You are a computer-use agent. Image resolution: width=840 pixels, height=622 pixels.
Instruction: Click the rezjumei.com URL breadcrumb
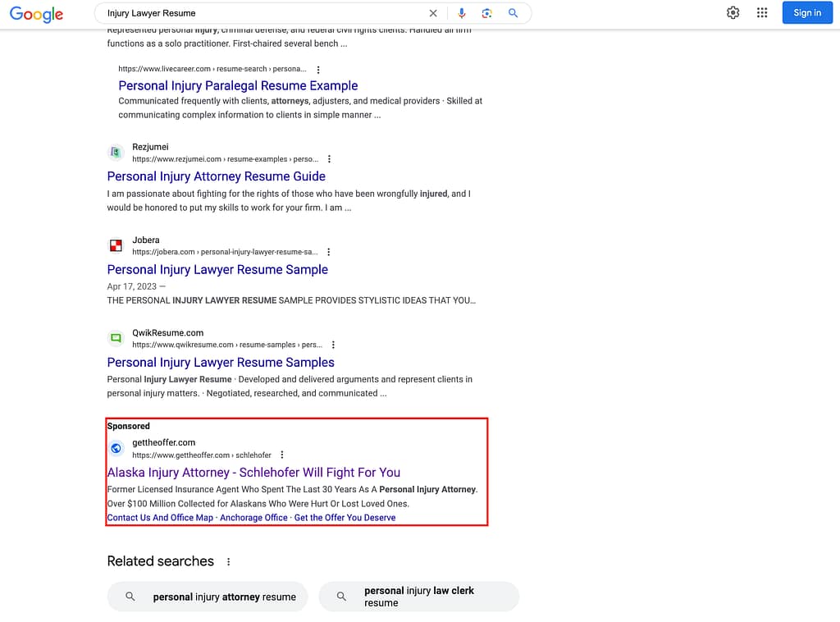225,159
